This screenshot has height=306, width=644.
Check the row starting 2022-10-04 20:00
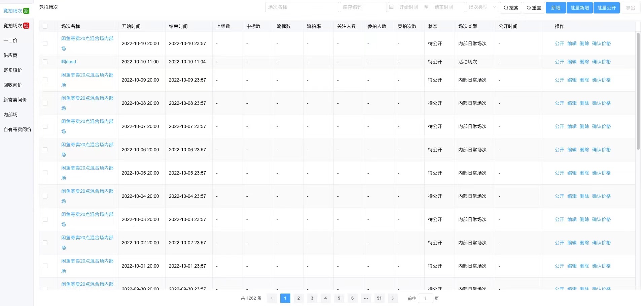point(45,196)
